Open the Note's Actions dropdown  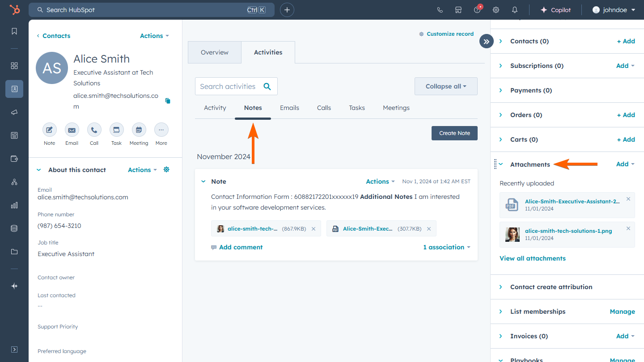click(x=381, y=181)
